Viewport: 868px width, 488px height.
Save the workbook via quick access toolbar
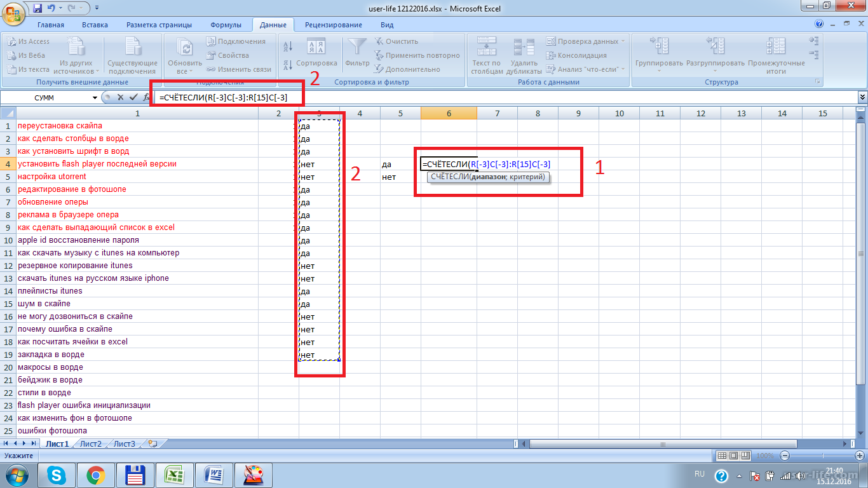[x=37, y=8]
